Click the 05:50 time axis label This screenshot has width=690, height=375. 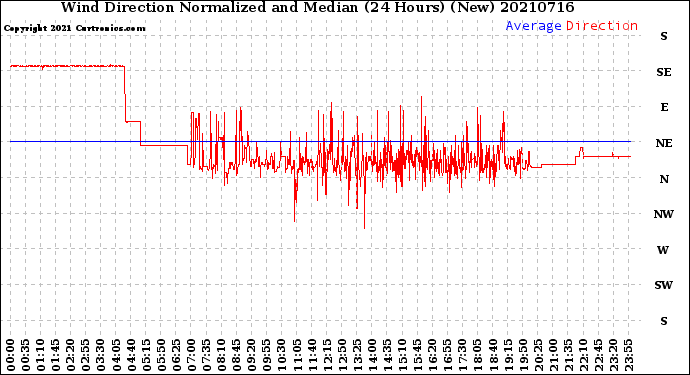(161, 355)
